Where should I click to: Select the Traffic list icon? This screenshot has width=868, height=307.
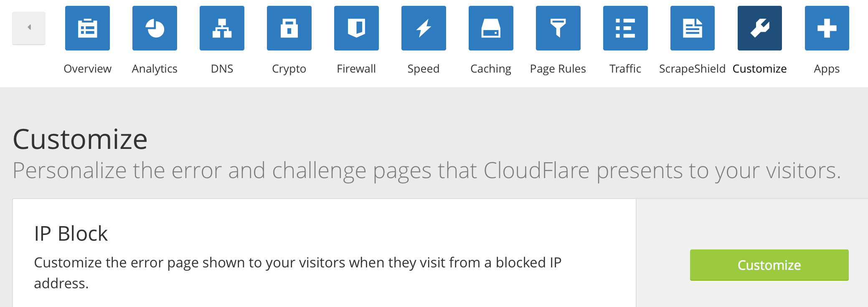coord(625,28)
